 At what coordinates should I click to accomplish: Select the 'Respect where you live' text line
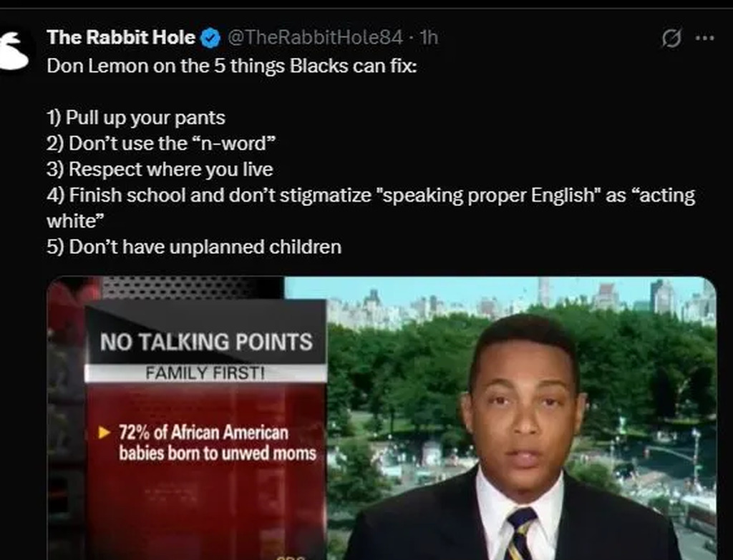(160, 170)
